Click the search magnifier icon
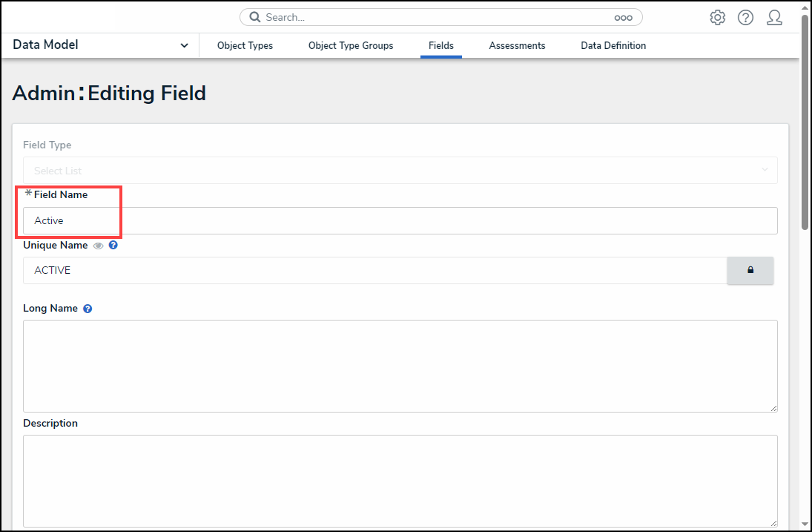Image resolution: width=812 pixels, height=532 pixels. (x=254, y=17)
